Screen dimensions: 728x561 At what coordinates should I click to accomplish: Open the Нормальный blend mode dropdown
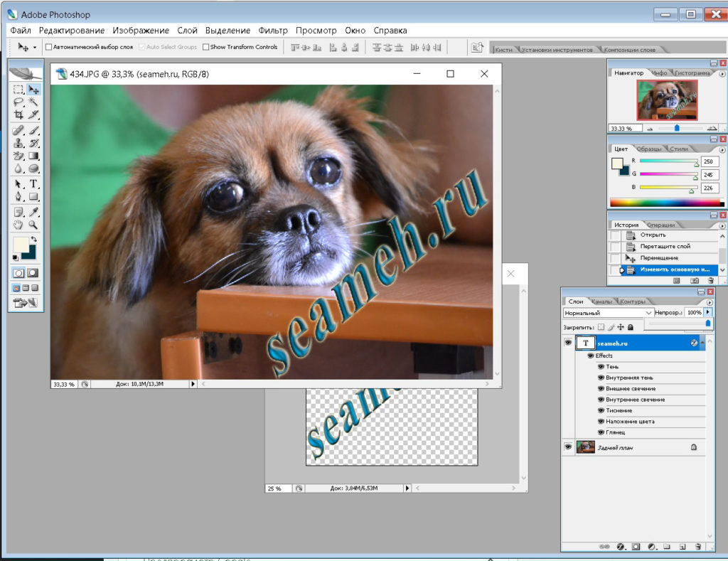(609, 313)
